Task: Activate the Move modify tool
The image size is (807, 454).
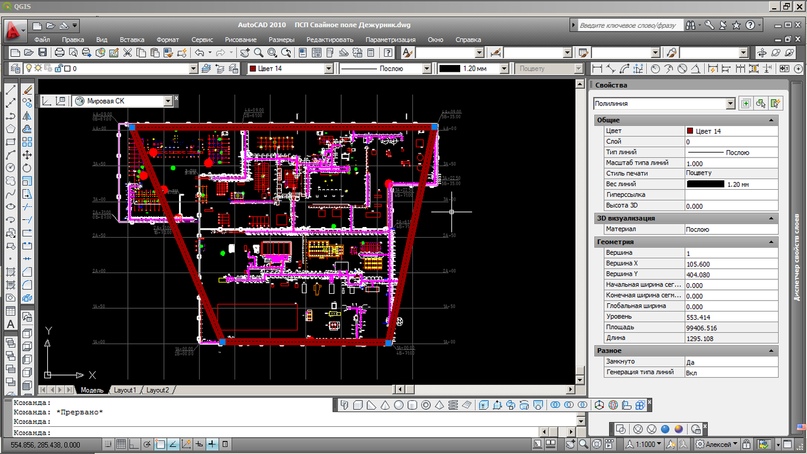Action: (27, 154)
